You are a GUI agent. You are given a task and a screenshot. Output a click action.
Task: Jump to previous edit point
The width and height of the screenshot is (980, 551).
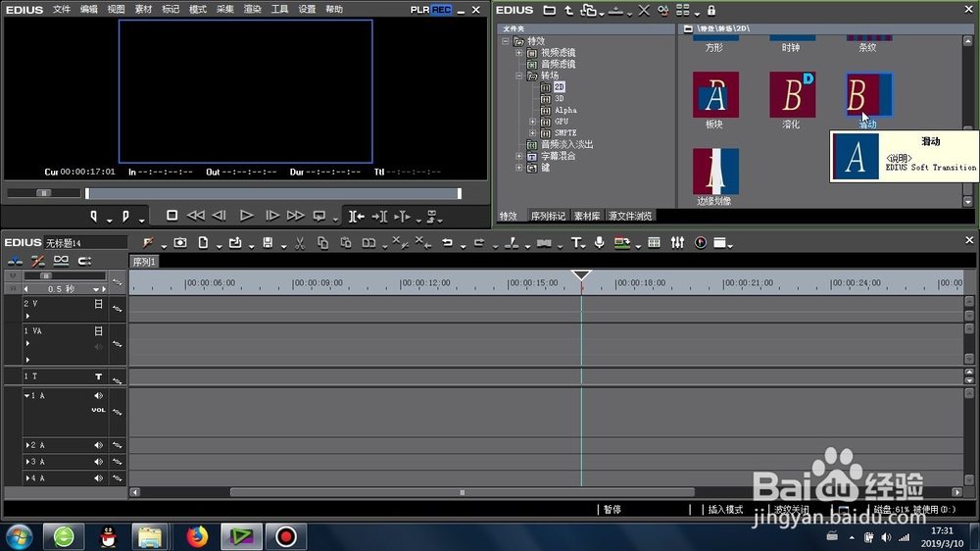coord(357,217)
